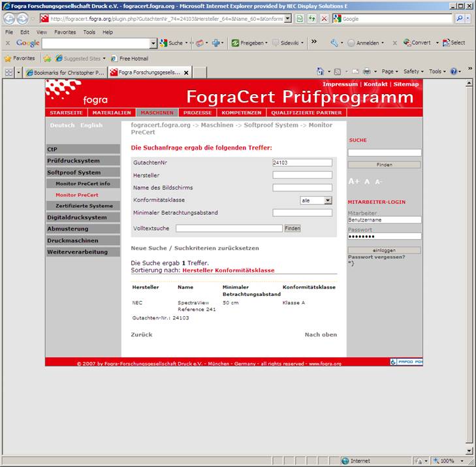
Task: Open the MATERIALIEN navigation tab
Action: point(112,112)
